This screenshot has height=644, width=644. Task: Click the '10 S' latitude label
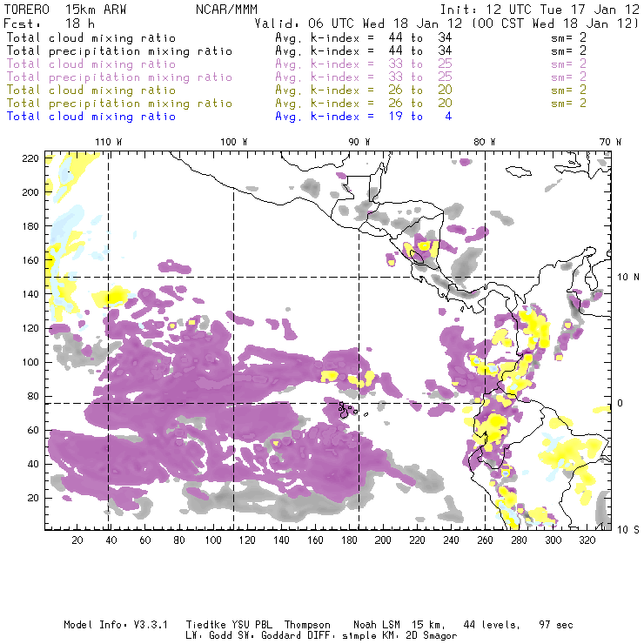click(628, 530)
